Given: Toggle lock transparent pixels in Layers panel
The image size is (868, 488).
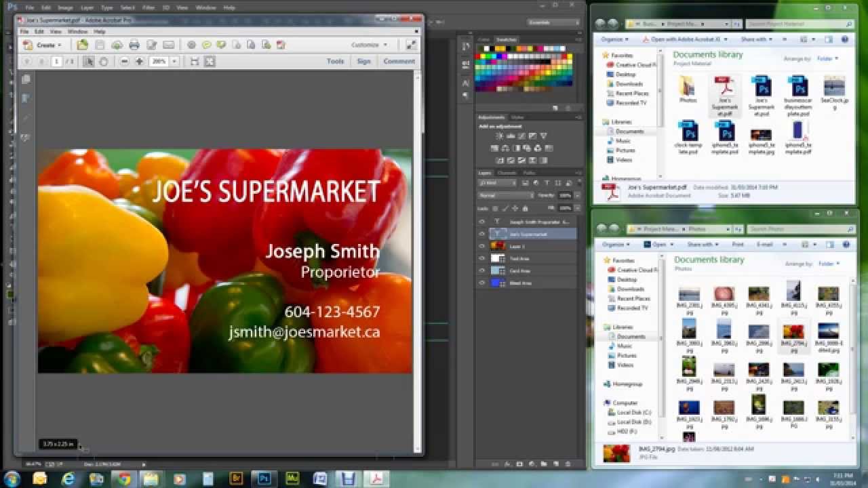Looking at the screenshot, I should coord(496,208).
